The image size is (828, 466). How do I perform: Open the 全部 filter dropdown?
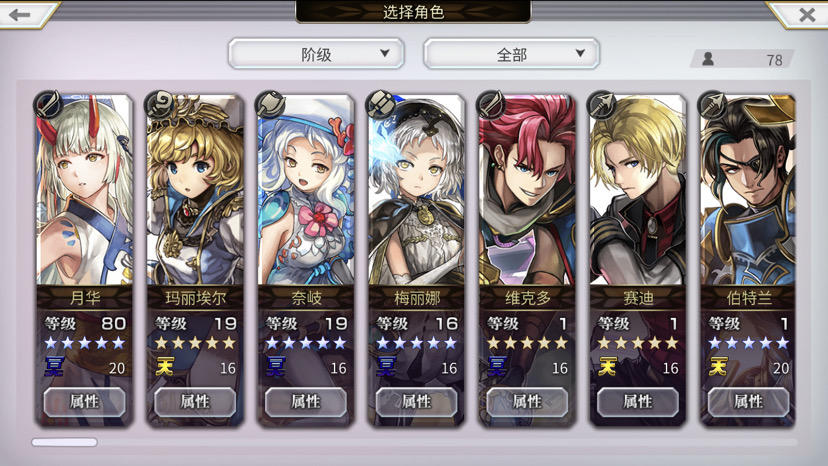point(512,54)
